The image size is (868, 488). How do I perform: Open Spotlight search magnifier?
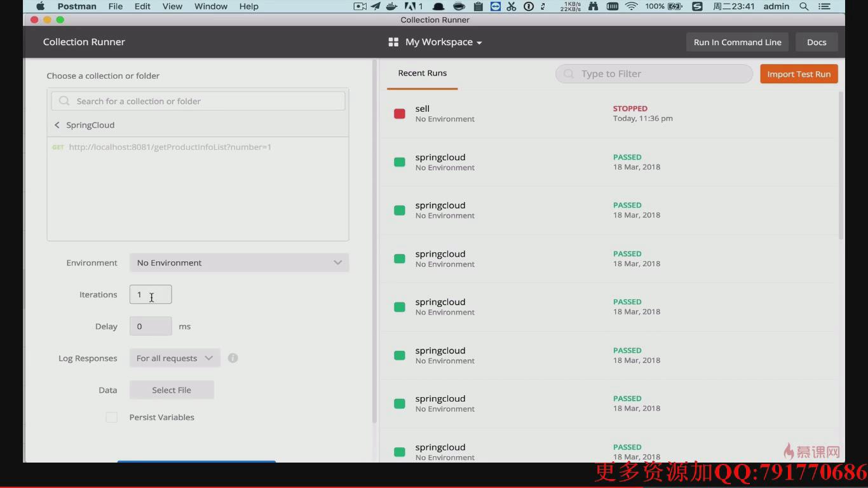[x=804, y=6]
